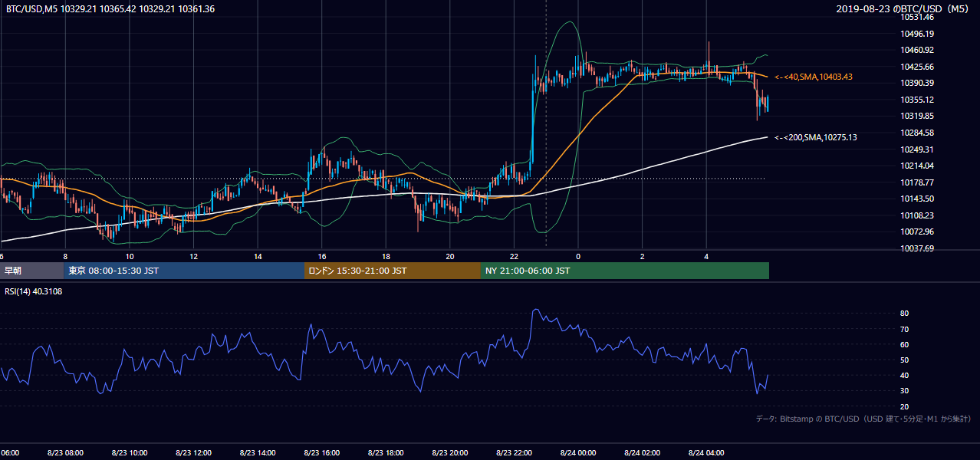Click hour label 8 under the price chart
This screenshot has height=460, width=980.
(65, 256)
